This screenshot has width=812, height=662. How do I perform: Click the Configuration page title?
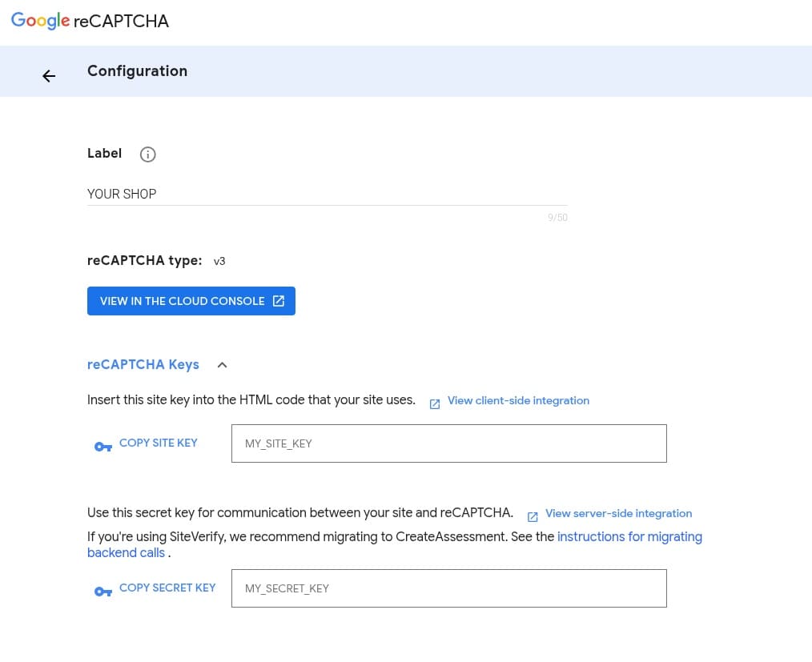(x=137, y=71)
